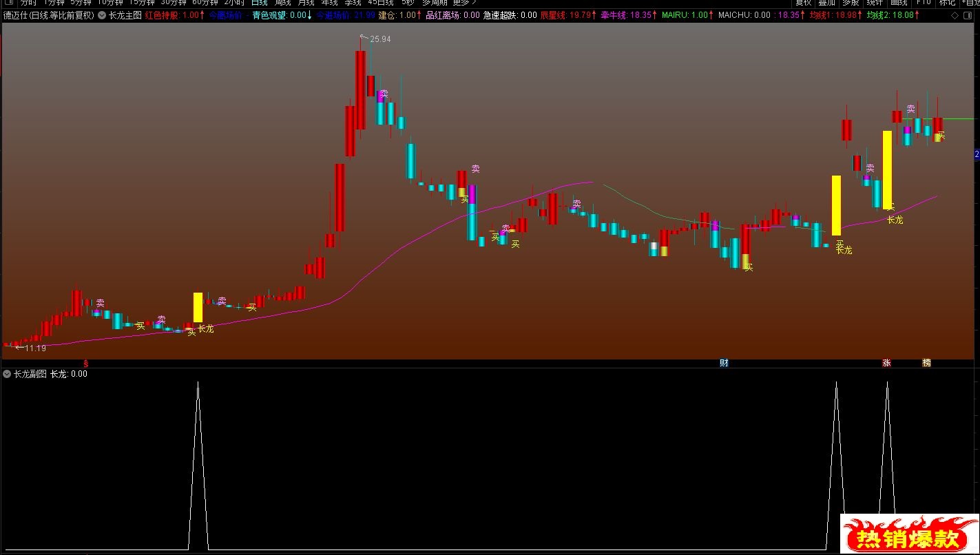Click the 统计 statistics button
The image size is (980, 555).
tap(874, 3)
